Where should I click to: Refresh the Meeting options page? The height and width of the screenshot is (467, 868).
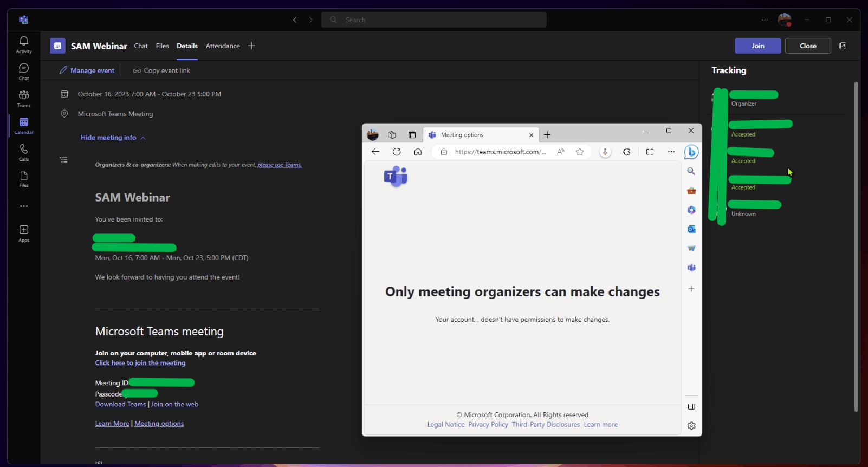coord(397,152)
